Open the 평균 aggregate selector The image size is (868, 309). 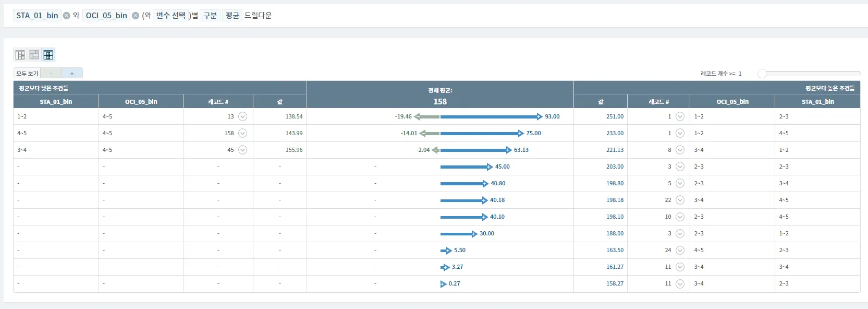tap(232, 16)
